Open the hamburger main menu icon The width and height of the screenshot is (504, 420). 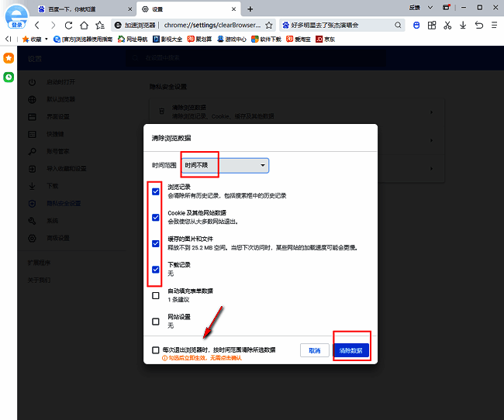[495, 25]
